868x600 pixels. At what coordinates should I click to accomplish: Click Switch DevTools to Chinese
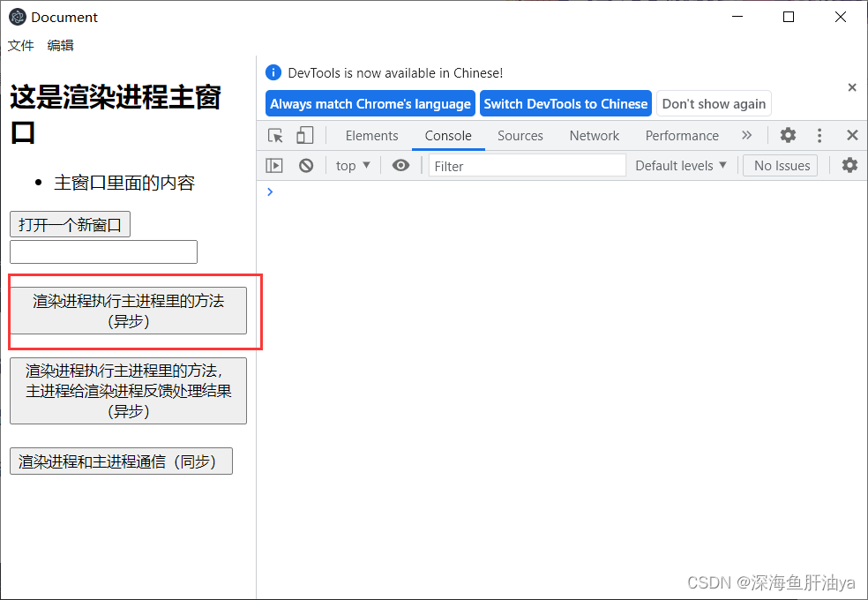point(565,103)
